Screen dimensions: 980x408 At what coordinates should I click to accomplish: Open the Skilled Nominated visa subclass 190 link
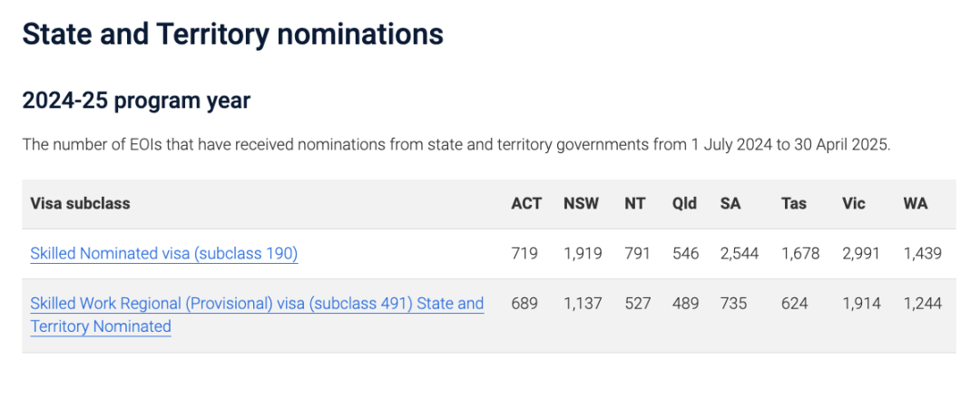pyautogui.click(x=163, y=254)
